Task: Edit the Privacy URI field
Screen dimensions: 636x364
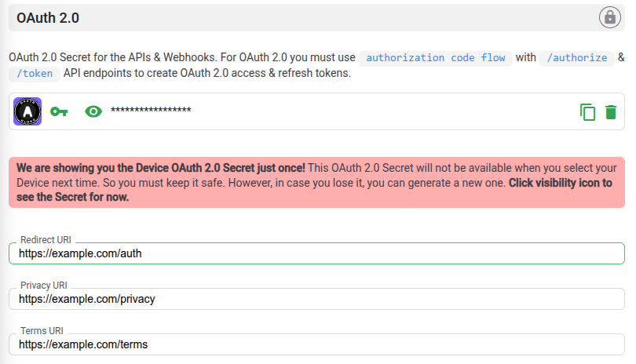Action: click(x=316, y=299)
